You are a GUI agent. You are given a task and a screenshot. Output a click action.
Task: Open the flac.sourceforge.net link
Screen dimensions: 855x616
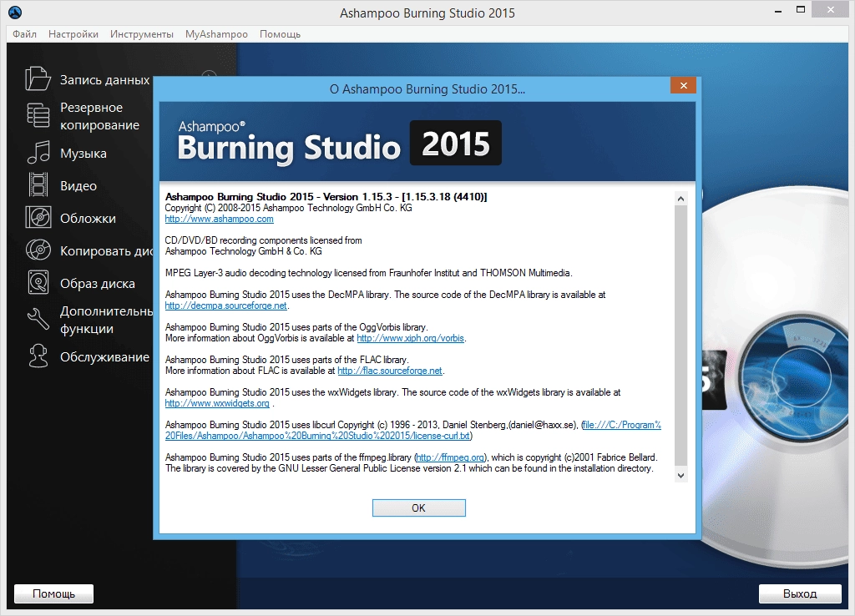390,371
